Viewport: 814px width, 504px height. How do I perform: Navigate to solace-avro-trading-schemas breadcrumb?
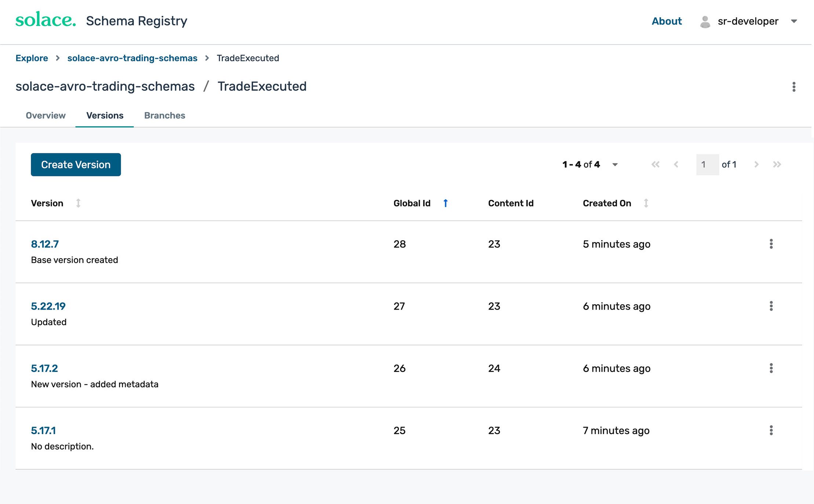(132, 58)
